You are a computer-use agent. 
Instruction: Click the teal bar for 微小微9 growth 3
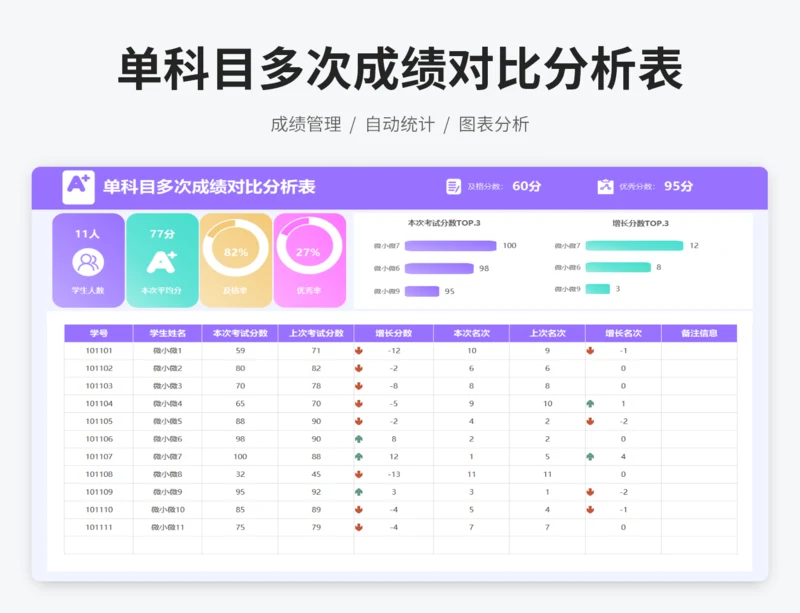coord(598,289)
